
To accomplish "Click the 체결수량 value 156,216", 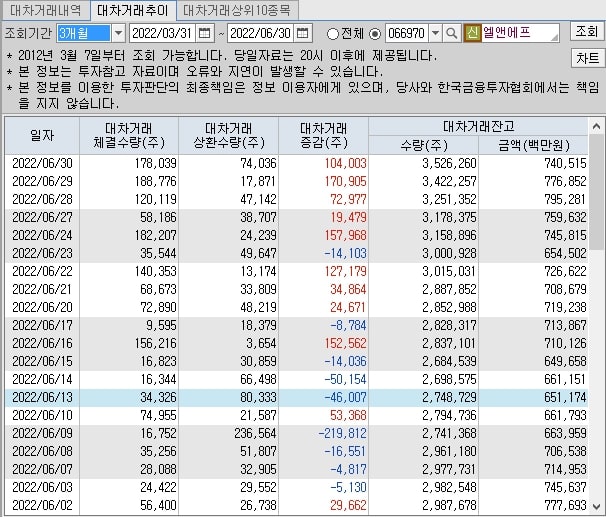I will tap(156, 343).
